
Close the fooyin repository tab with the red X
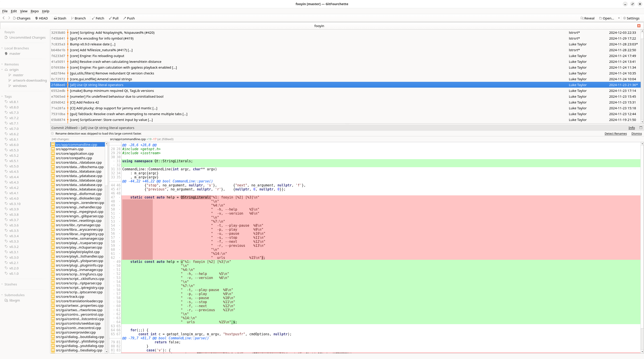coord(639,26)
